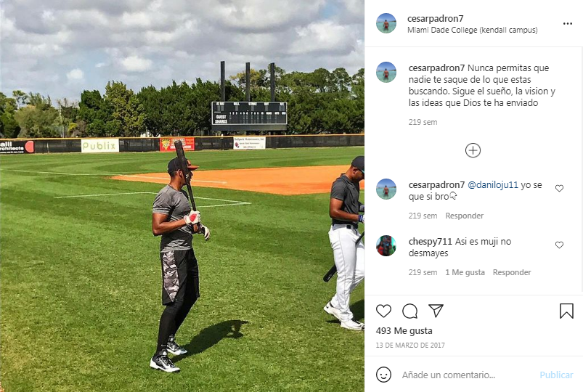Viewport: 583px width, 392px height.
Task: Click the Publicar button
Action: [556, 375]
